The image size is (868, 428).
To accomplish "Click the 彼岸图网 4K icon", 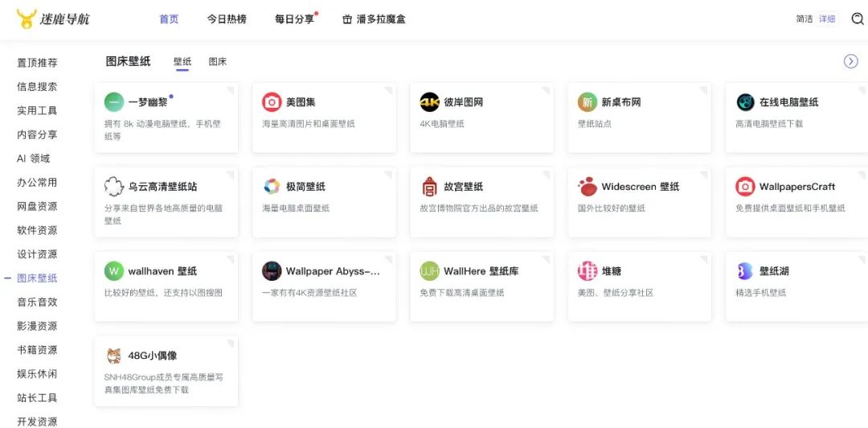I will 429,102.
